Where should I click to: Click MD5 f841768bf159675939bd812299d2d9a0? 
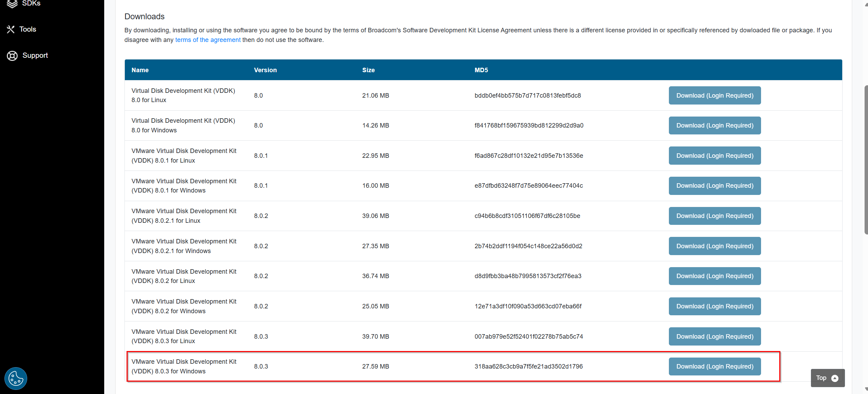529,125
